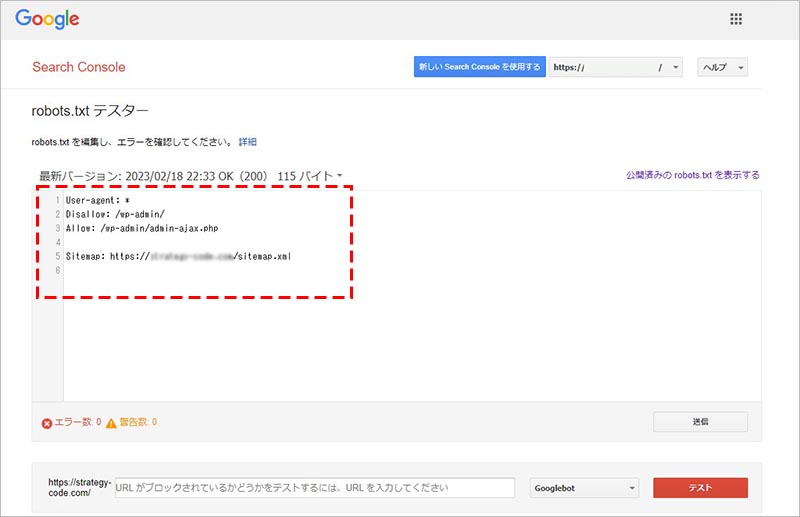
Task: Select the Googlebot user-agent dropdown
Action: (585, 488)
